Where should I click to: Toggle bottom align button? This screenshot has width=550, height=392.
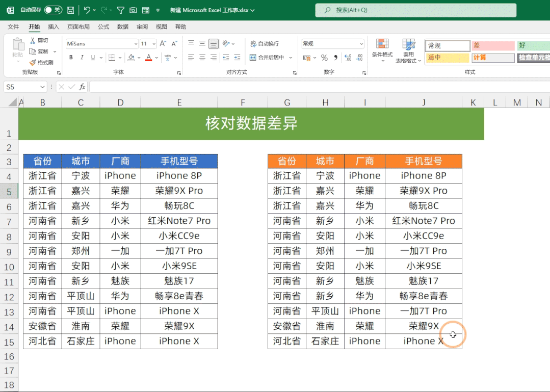(213, 43)
